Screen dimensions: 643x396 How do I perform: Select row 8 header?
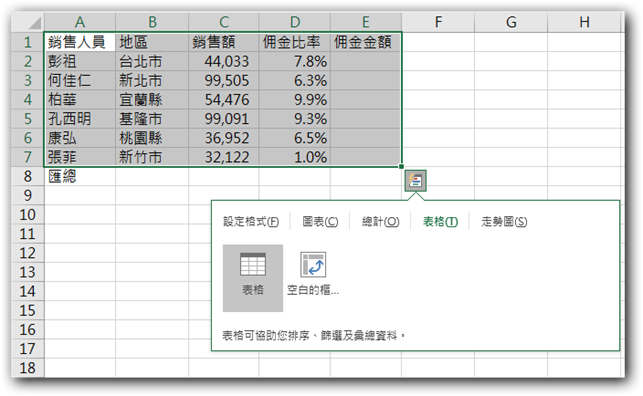27,176
